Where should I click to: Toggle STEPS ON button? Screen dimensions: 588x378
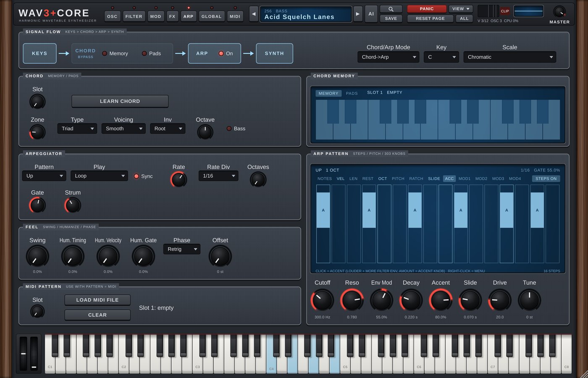pyautogui.click(x=546, y=178)
